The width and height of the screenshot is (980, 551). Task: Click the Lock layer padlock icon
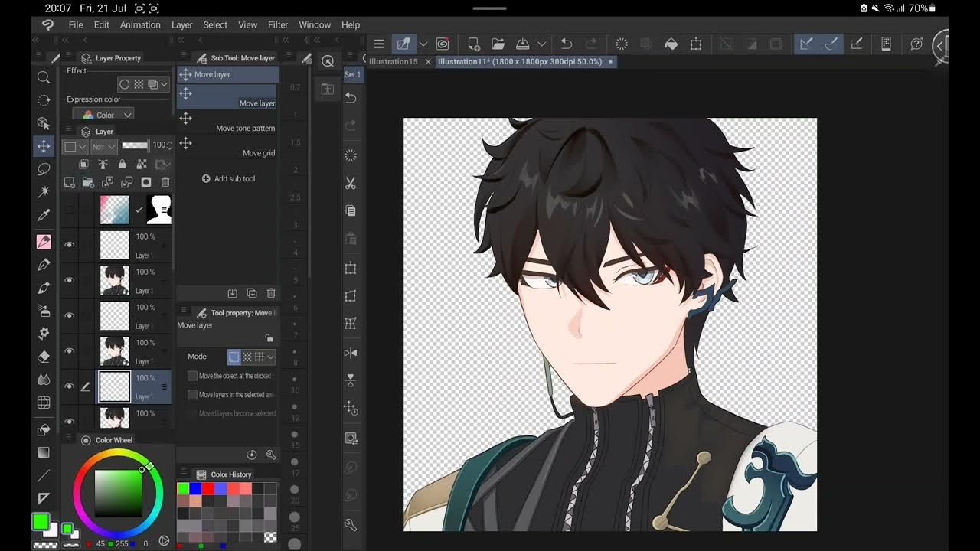pyautogui.click(x=122, y=165)
